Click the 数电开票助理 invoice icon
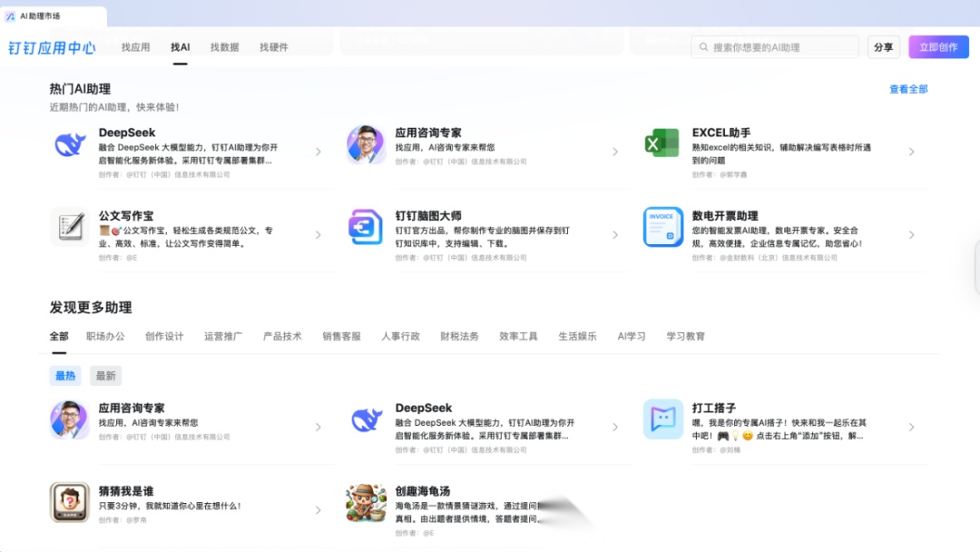 coord(662,227)
